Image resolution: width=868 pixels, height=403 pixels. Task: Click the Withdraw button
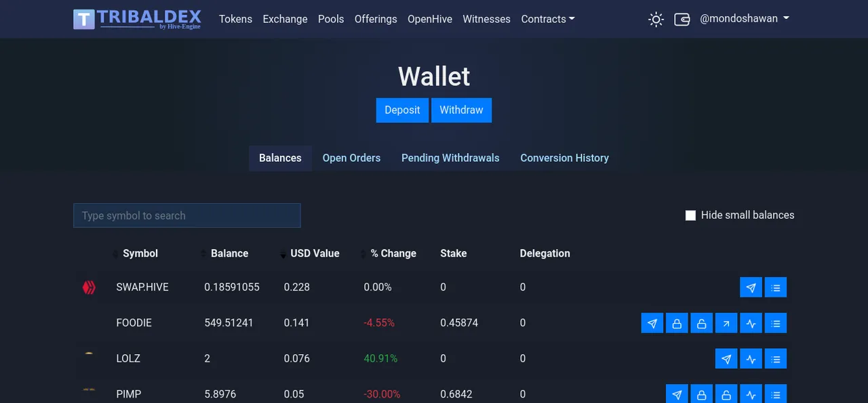[461, 110]
